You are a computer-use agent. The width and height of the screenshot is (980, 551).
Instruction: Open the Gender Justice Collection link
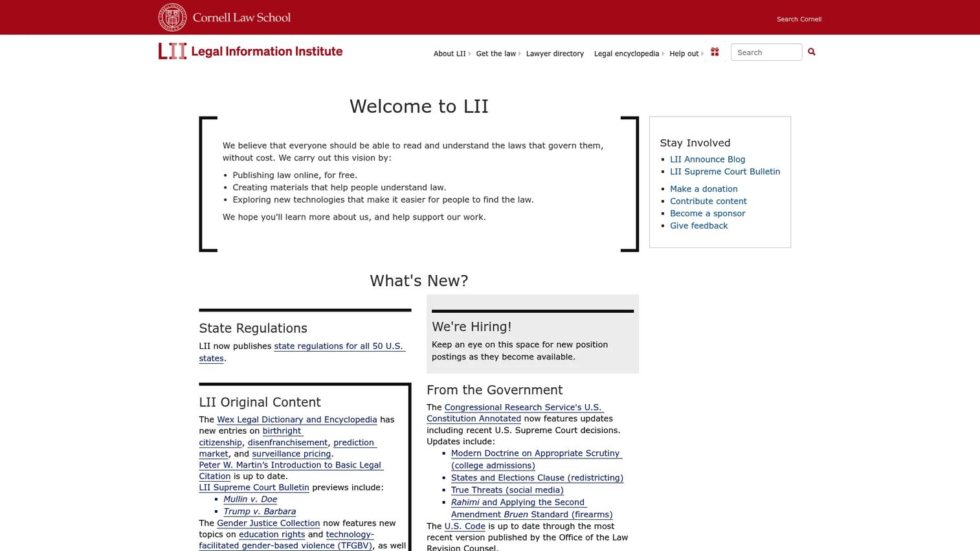269,523
